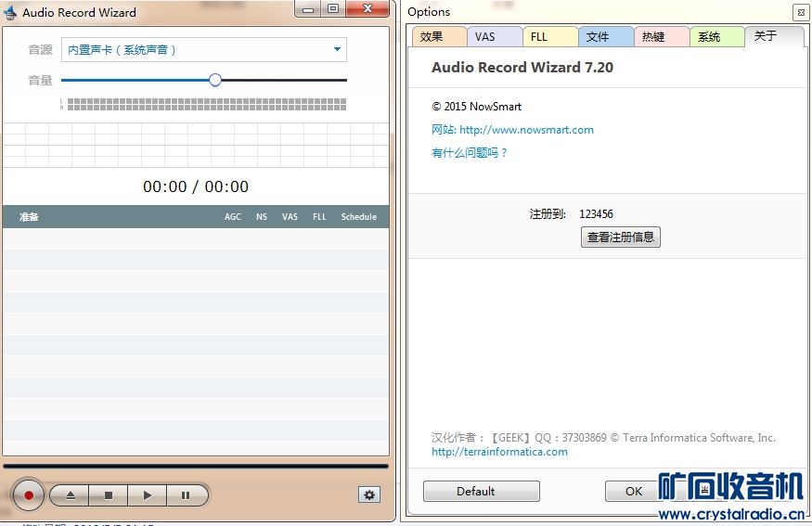
Task: Toggle NS noise suppression indicator
Action: click(262, 217)
